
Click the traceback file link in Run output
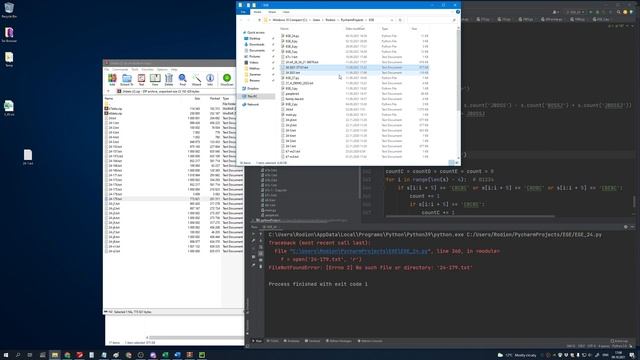360,251
